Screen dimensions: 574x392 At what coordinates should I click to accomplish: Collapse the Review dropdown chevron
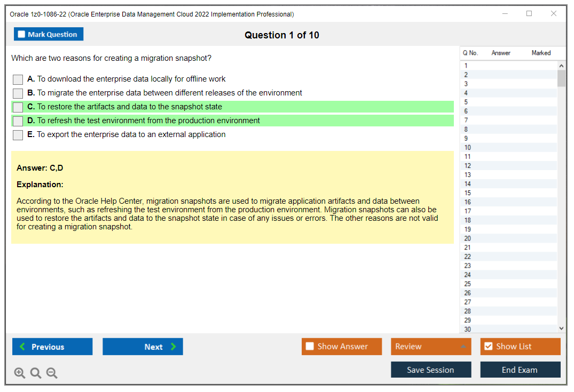click(x=463, y=347)
